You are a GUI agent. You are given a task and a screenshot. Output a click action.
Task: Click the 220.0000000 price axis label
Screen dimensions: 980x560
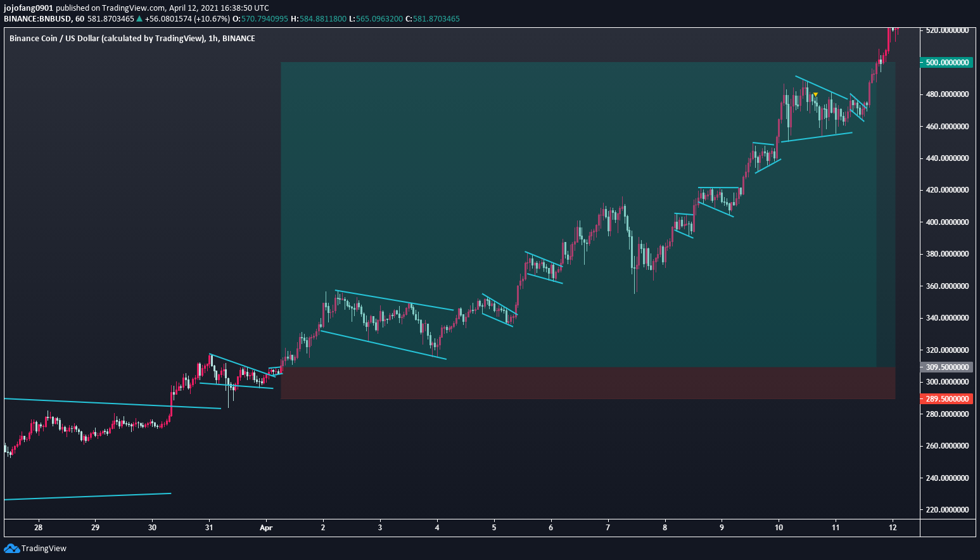[947, 510]
